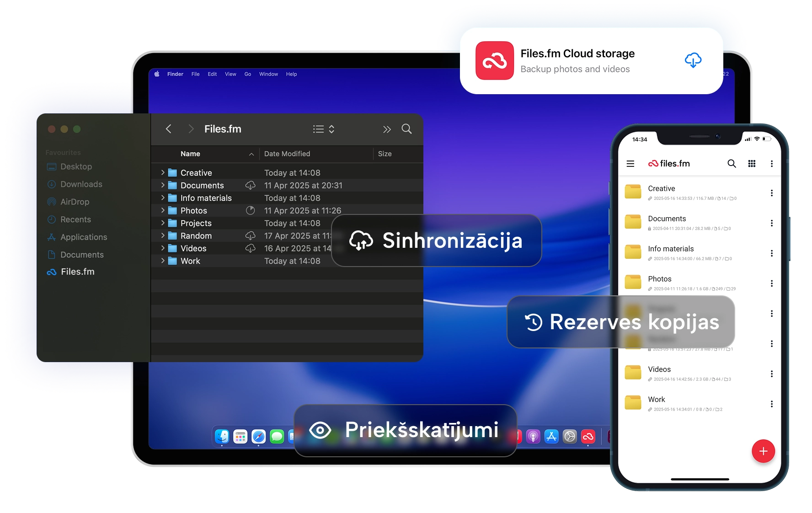This screenshot has width=812, height=513.
Task: Open Go menu in menu bar
Action: pos(248,74)
